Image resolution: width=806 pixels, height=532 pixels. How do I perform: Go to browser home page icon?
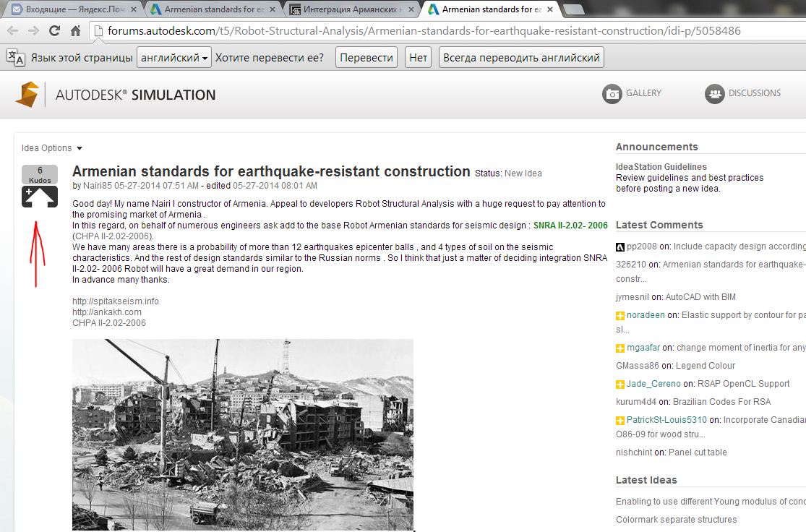coord(75,31)
